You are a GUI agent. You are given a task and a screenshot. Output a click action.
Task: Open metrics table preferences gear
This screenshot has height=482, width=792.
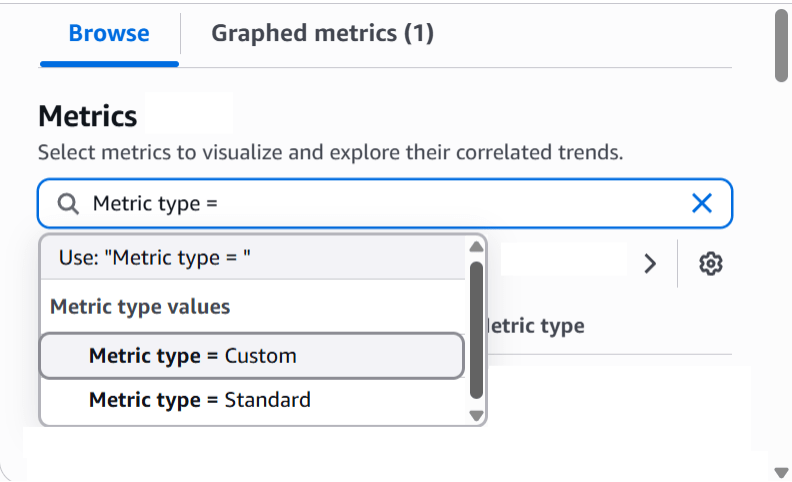tap(711, 264)
